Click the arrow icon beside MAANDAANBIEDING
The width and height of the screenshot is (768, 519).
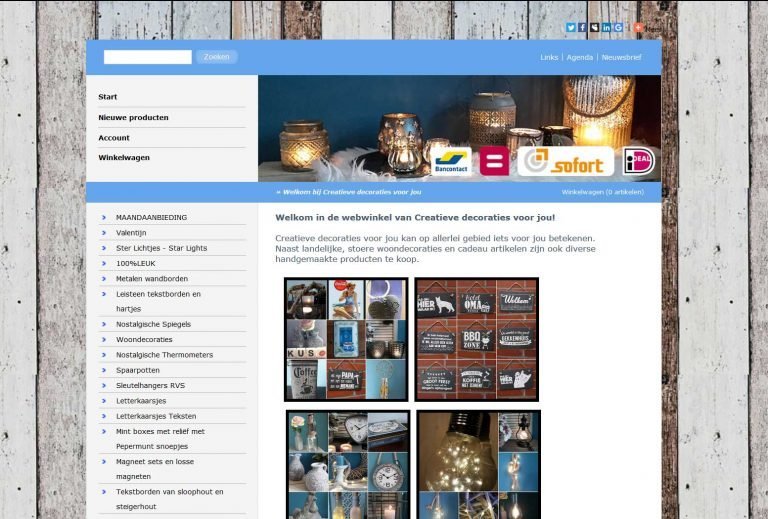point(104,217)
